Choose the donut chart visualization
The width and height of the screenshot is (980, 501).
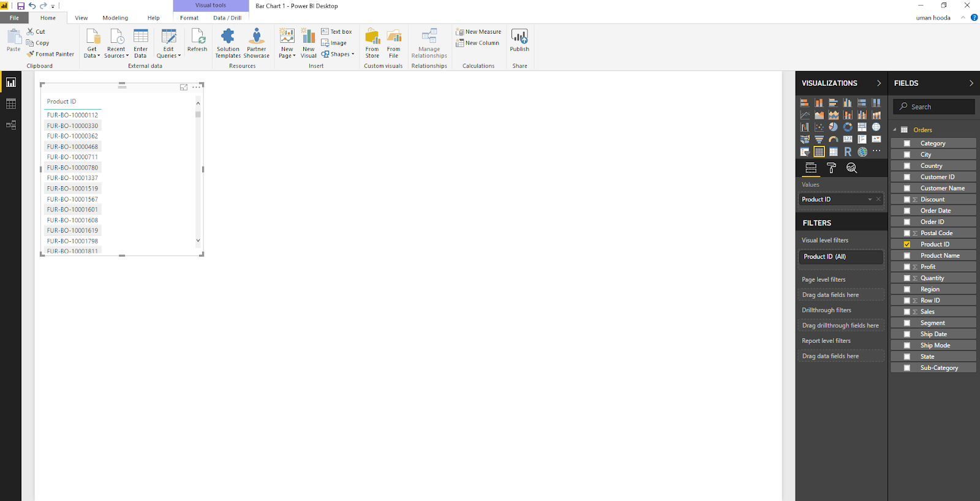tap(848, 127)
